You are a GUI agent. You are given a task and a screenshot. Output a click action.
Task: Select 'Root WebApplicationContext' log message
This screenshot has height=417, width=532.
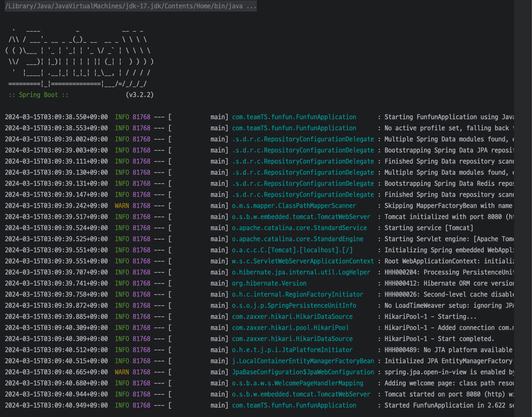(x=449, y=261)
